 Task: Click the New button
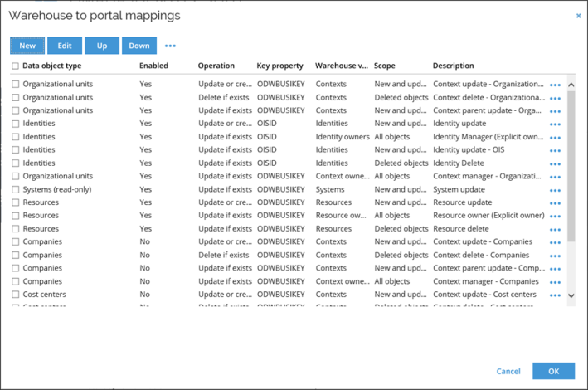27,46
